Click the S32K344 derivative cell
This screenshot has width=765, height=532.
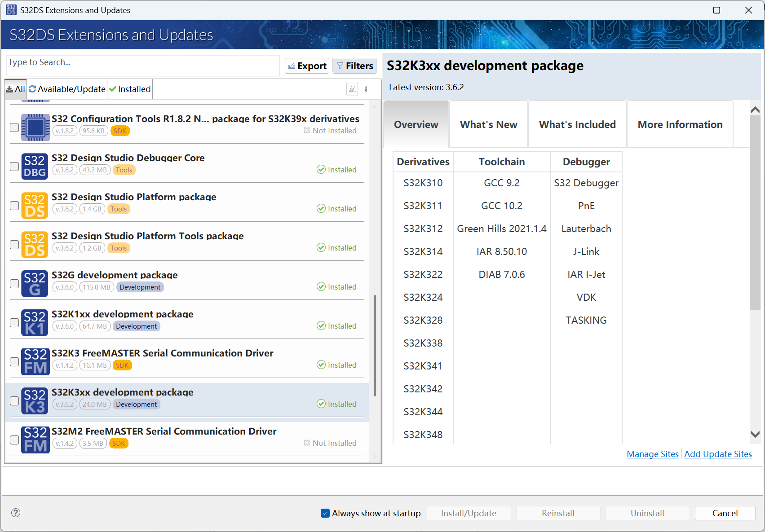pos(423,412)
